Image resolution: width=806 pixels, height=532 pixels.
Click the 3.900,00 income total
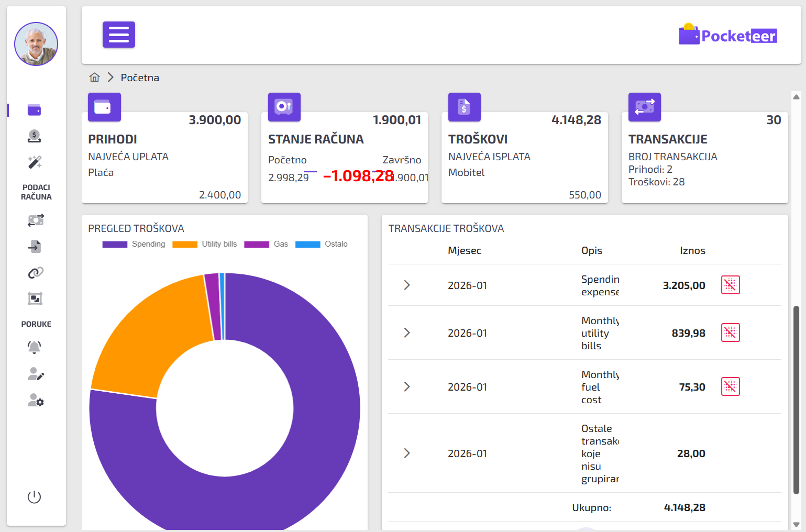point(215,120)
